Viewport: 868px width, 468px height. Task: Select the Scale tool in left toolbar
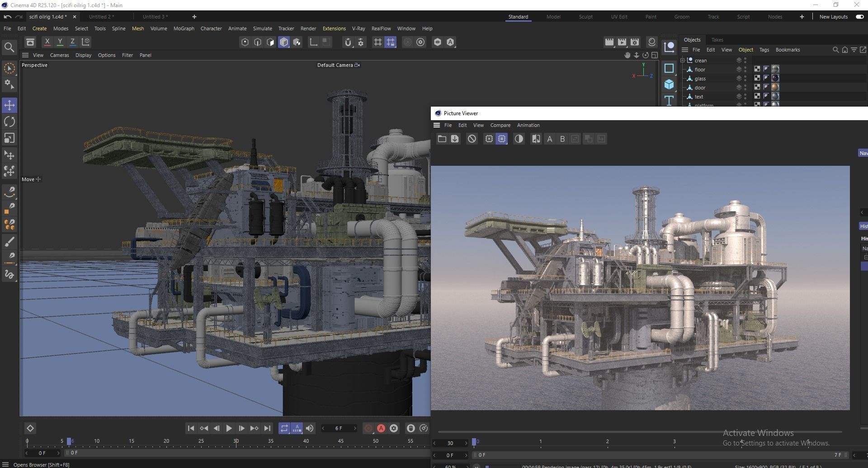click(9, 138)
